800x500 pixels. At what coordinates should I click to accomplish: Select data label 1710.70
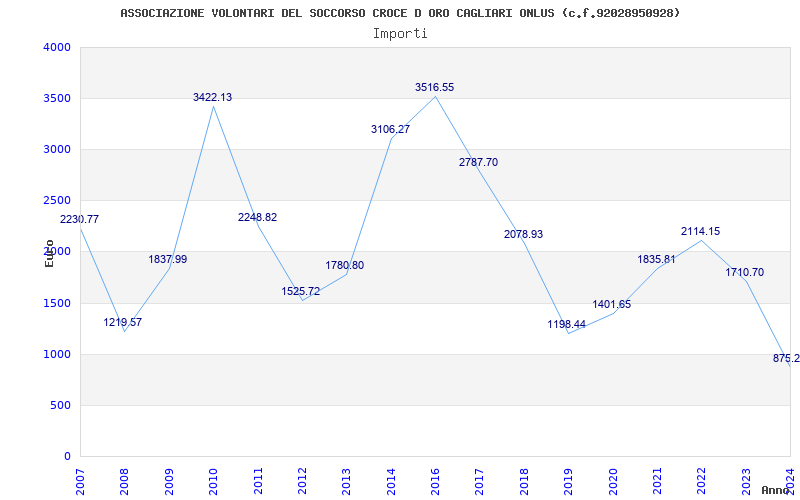click(745, 272)
